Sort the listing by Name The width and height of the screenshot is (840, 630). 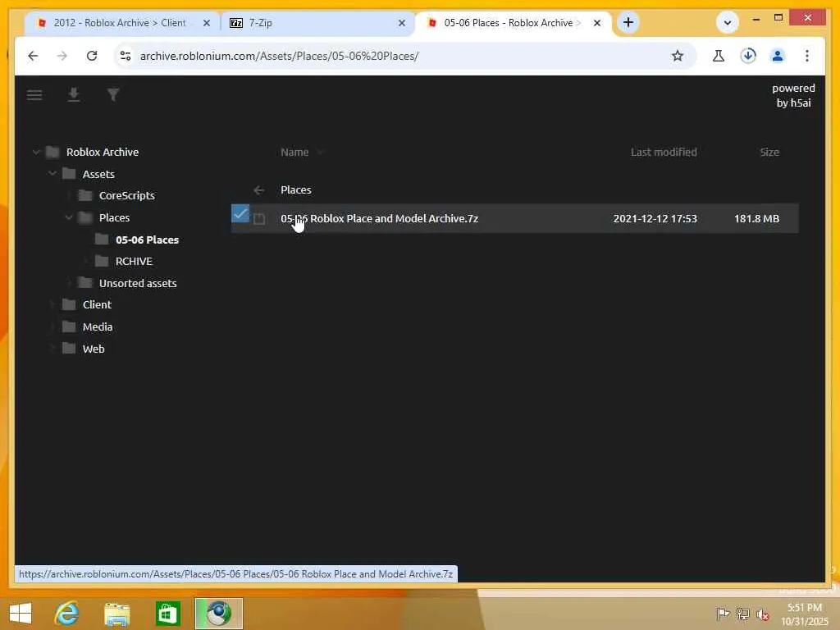294,152
